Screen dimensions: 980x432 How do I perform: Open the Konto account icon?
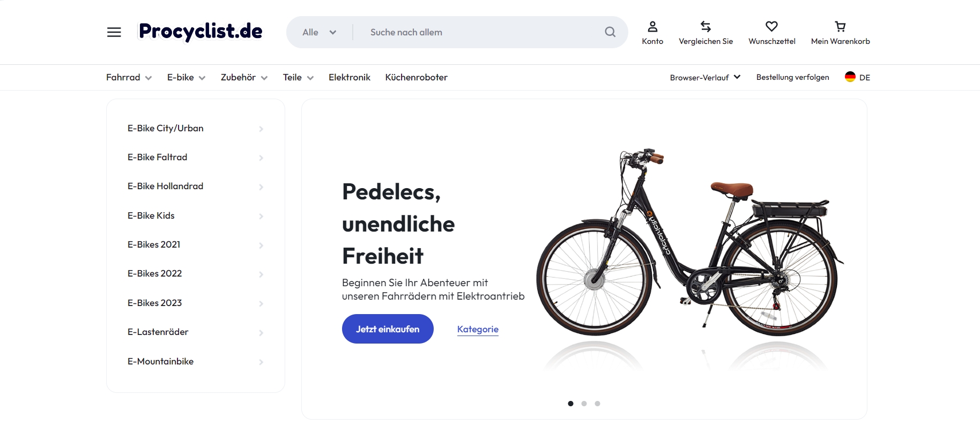click(652, 26)
